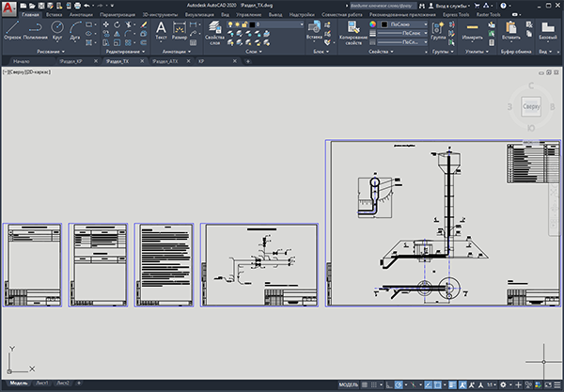
Task: Open customization menu in status bar
Action: (557, 385)
